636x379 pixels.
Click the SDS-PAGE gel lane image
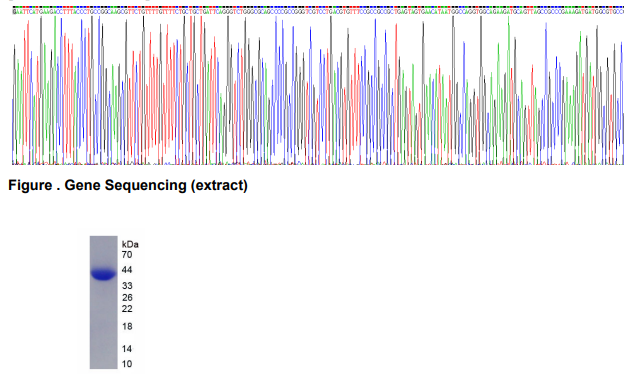point(103,302)
